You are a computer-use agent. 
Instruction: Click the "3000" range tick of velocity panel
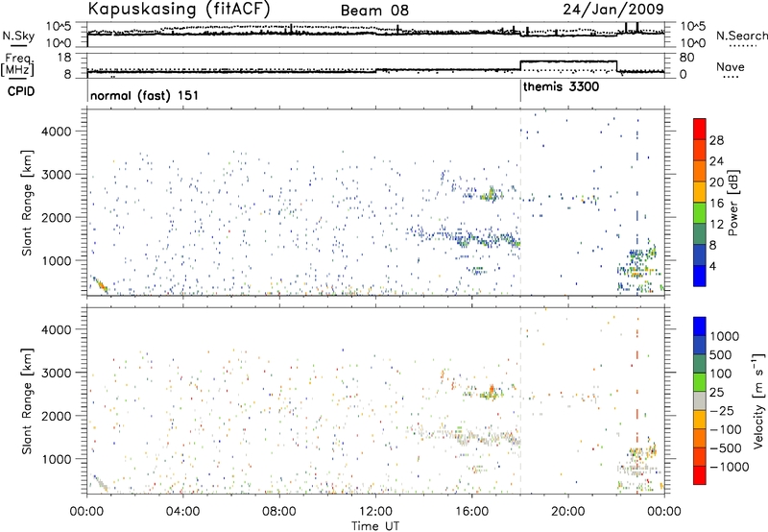pyautogui.click(x=58, y=373)
